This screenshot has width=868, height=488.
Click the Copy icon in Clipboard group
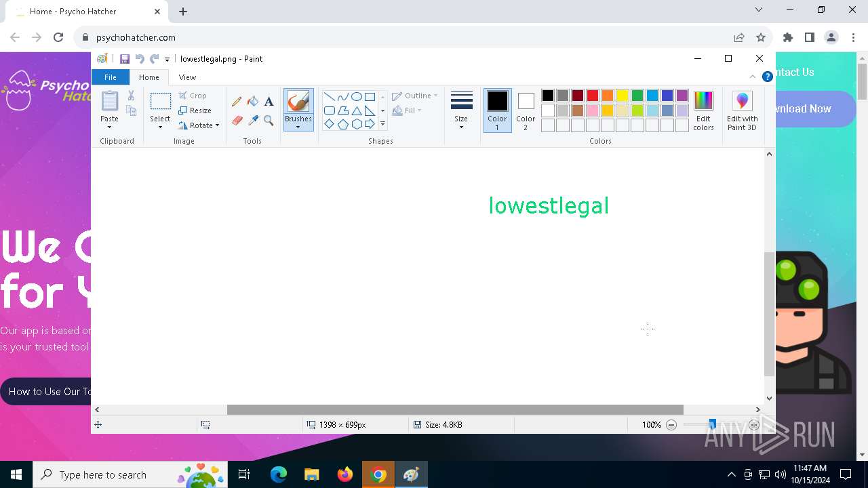(x=132, y=110)
